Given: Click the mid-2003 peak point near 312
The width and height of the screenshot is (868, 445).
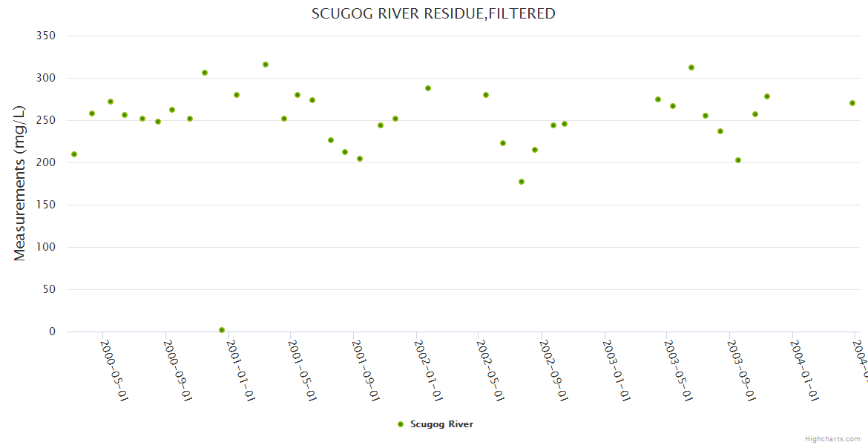Looking at the screenshot, I should (691, 67).
